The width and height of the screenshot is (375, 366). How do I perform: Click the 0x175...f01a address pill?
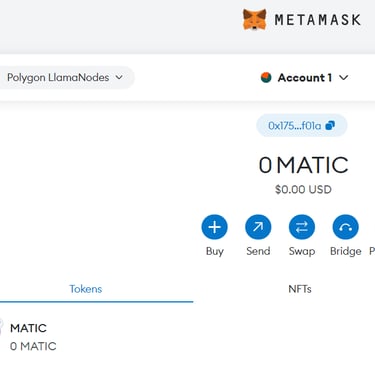click(302, 126)
